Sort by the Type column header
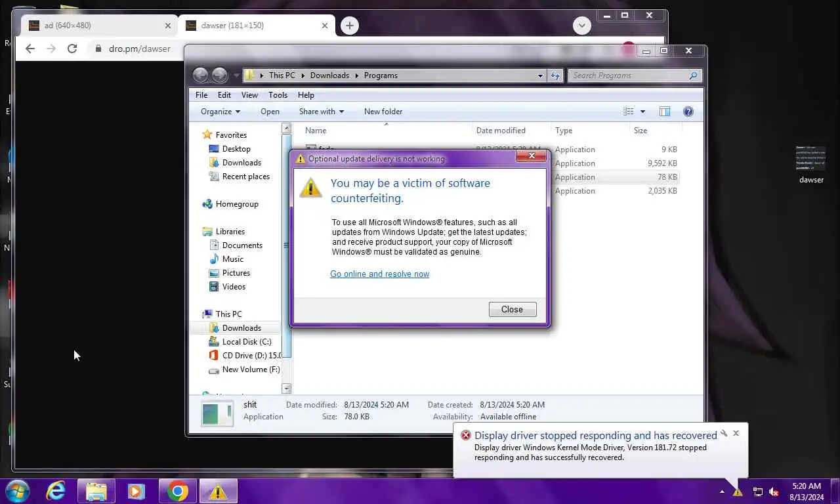Screen dimensions: 840x504 [x=589, y=131]
